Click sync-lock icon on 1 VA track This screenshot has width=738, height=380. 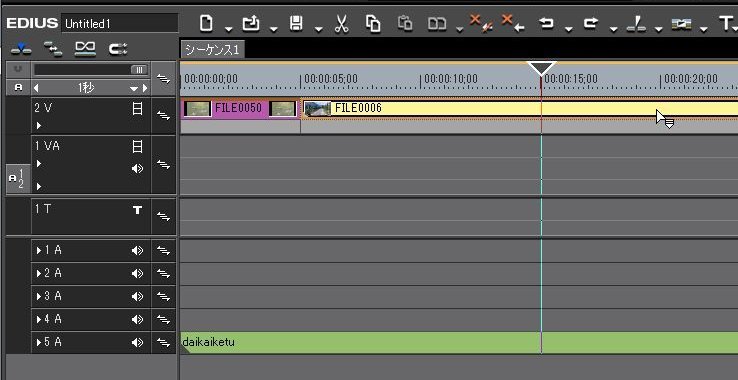coord(163,164)
